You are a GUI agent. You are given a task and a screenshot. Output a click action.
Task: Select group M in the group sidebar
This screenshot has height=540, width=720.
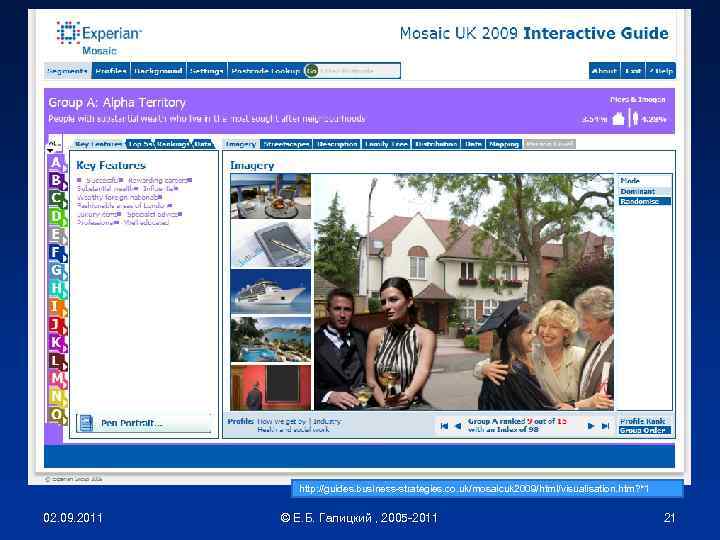[57, 378]
